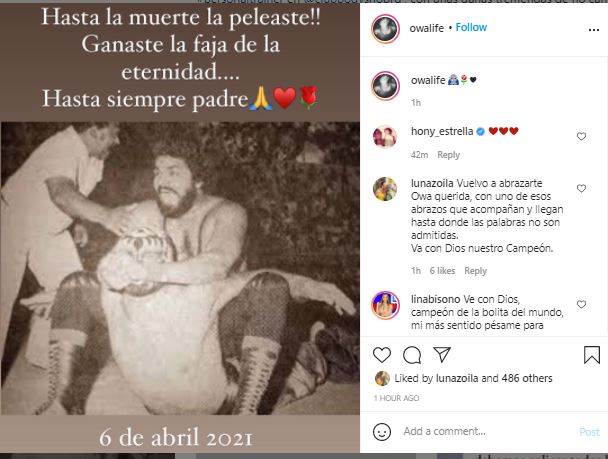Like hony_estrella's comment
Screen dimensions: 608x459
coord(581,136)
